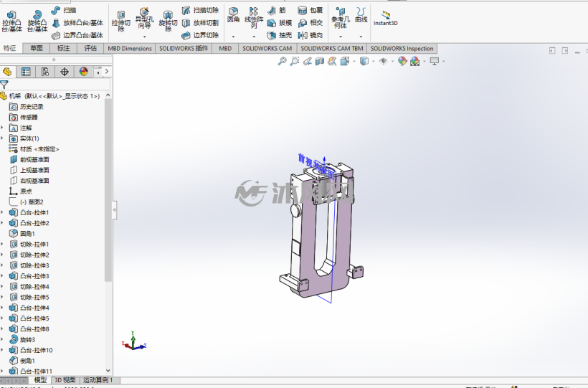Click the 抽壳 shell tool
588x388 pixels.
tap(280, 35)
